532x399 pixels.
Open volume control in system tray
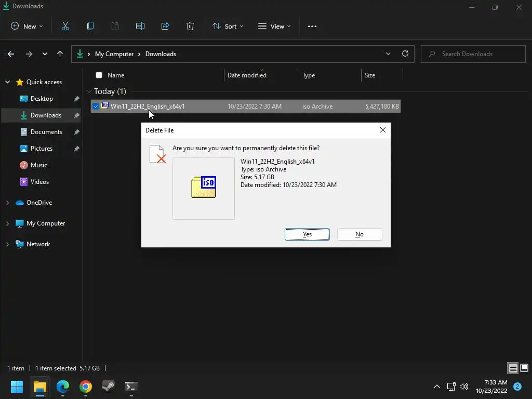pyautogui.click(x=464, y=387)
